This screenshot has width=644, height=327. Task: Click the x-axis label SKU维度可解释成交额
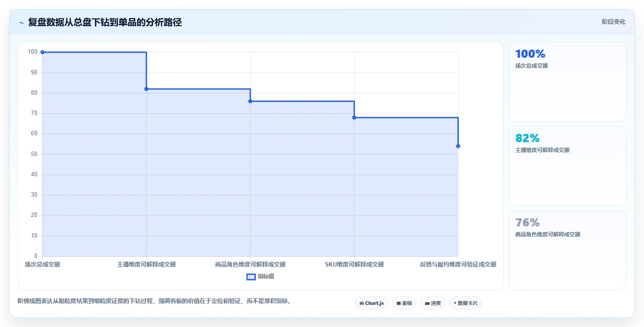[354, 264]
